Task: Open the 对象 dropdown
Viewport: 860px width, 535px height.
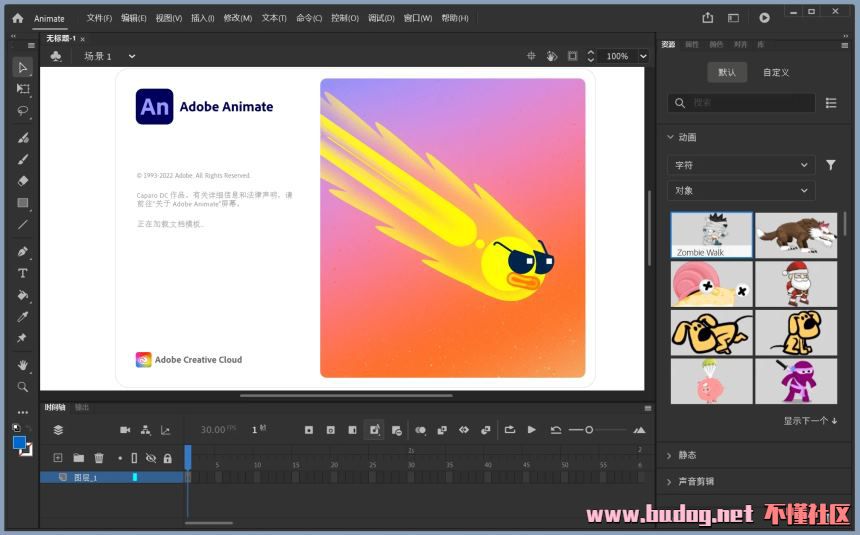Action: (741, 191)
